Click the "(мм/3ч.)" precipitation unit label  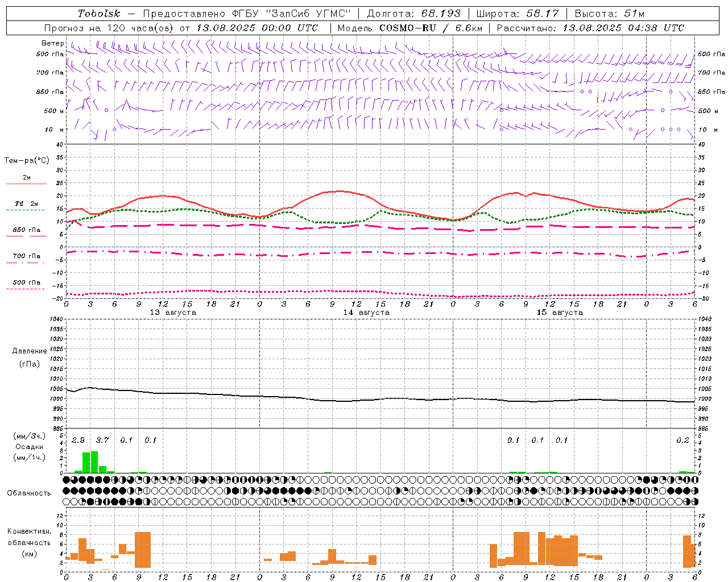click(x=29, y=436)
